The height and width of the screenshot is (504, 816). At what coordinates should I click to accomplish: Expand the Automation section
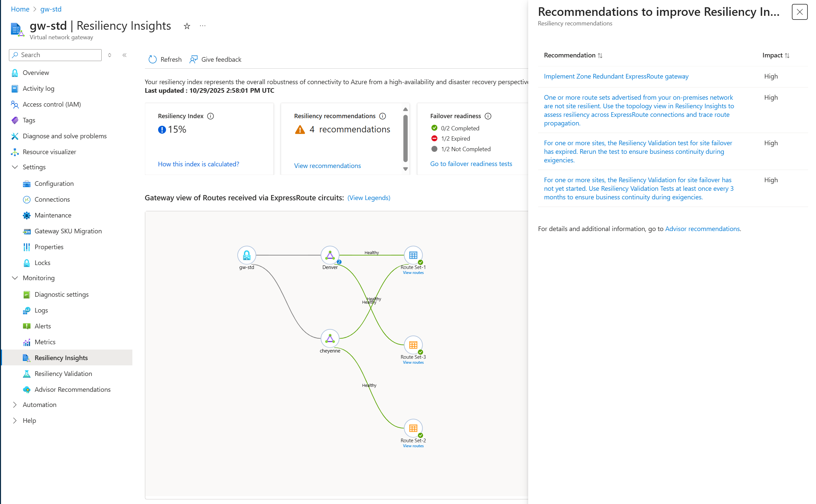pos(15,405)
